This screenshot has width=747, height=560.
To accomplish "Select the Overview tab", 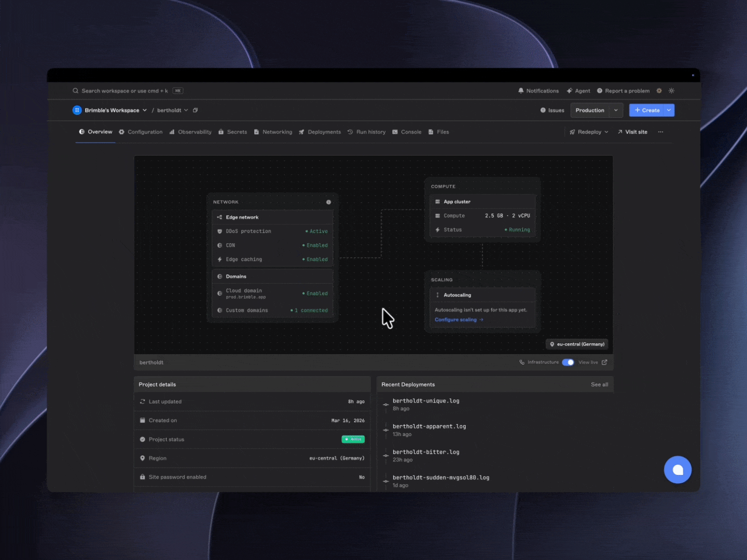I will [x=95, y=132].
